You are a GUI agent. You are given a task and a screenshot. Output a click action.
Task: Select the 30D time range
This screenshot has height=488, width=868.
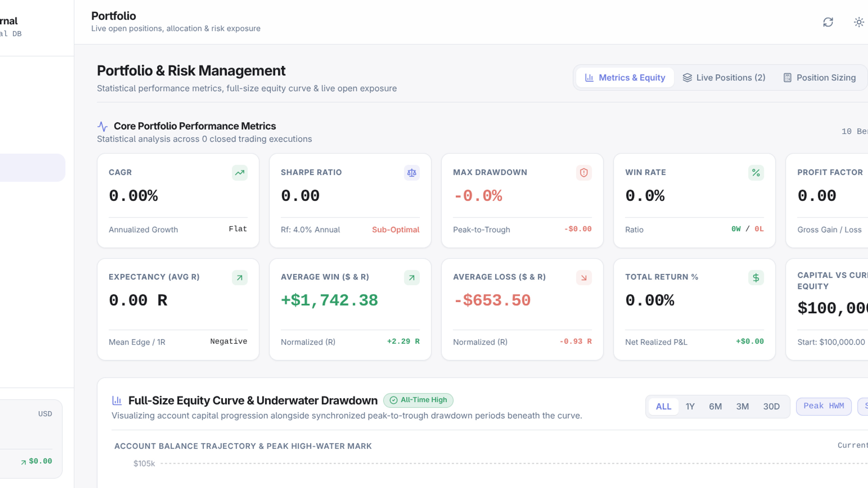[x=771, y=406]
